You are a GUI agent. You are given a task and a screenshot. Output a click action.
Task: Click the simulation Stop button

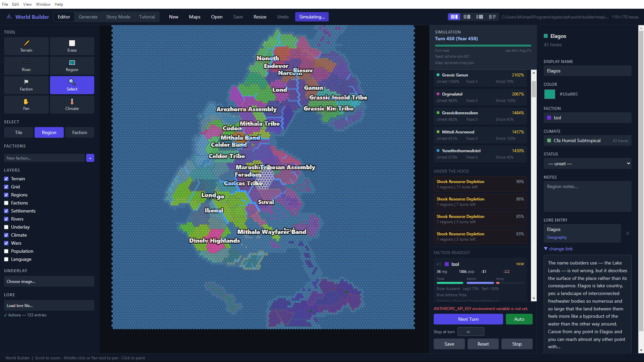pos(517,344)
